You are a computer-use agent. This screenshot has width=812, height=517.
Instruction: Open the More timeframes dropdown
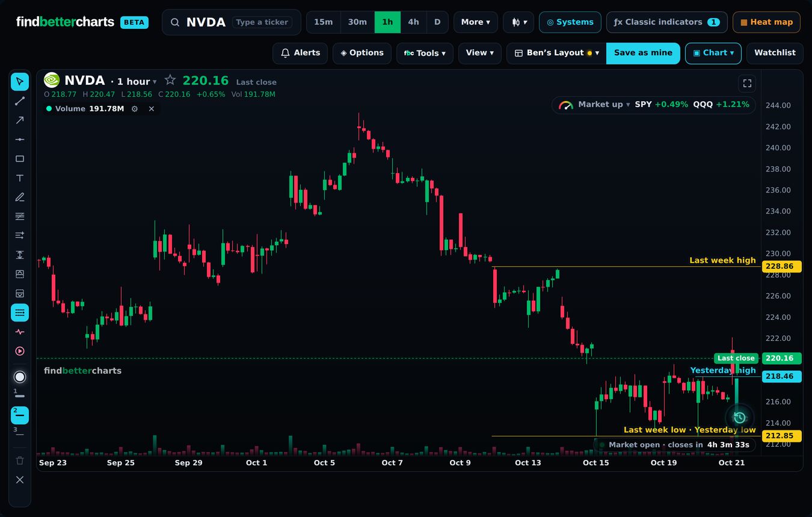(x=476, y=22)
